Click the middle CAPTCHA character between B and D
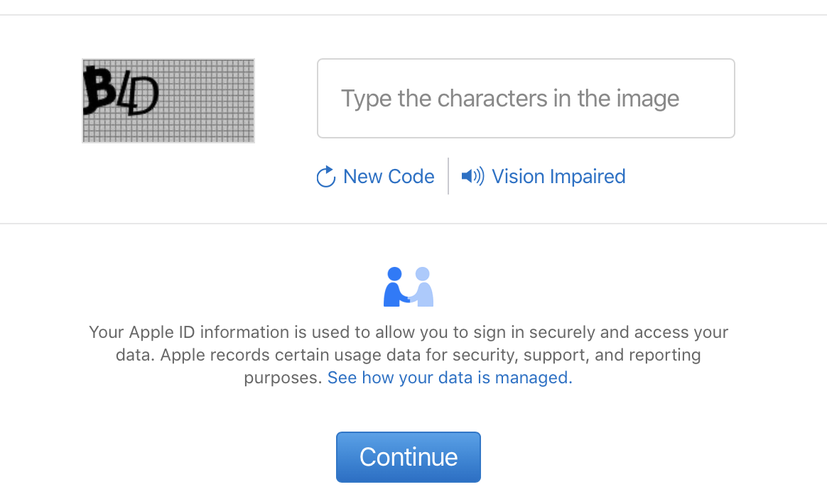Image resolution: width=827 pixels, height=504 pixels. click(125, 94)
